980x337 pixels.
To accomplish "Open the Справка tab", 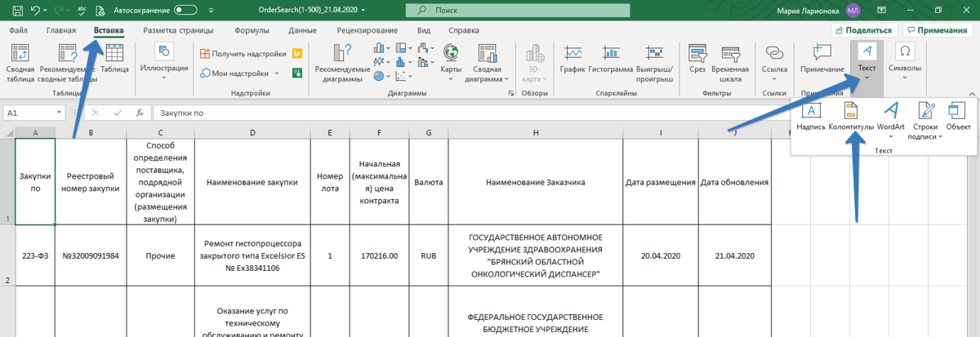I will pos(464,30).
